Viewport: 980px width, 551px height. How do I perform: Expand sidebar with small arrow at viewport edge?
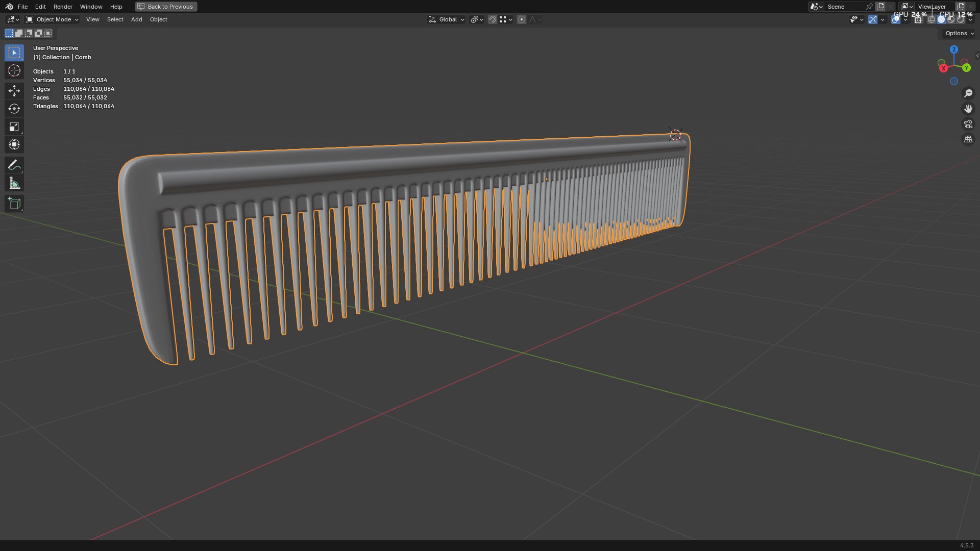coord(977,56)
